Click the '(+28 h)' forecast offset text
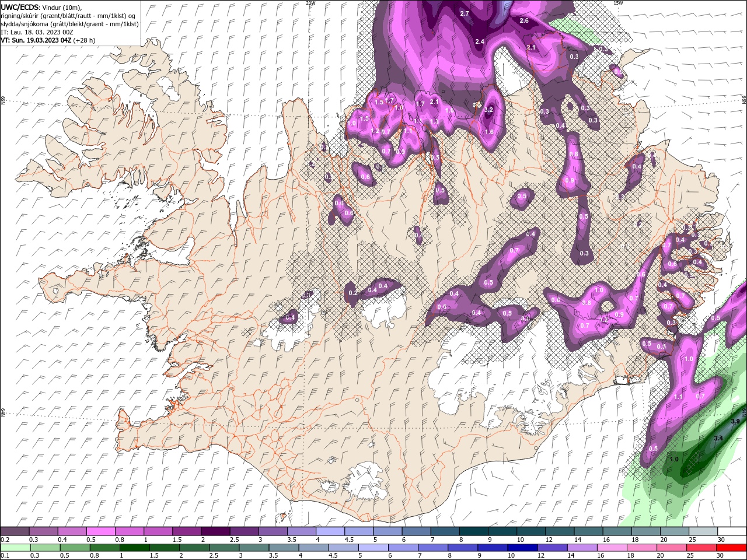Screen dimensions: 747x560 (85, 40)
